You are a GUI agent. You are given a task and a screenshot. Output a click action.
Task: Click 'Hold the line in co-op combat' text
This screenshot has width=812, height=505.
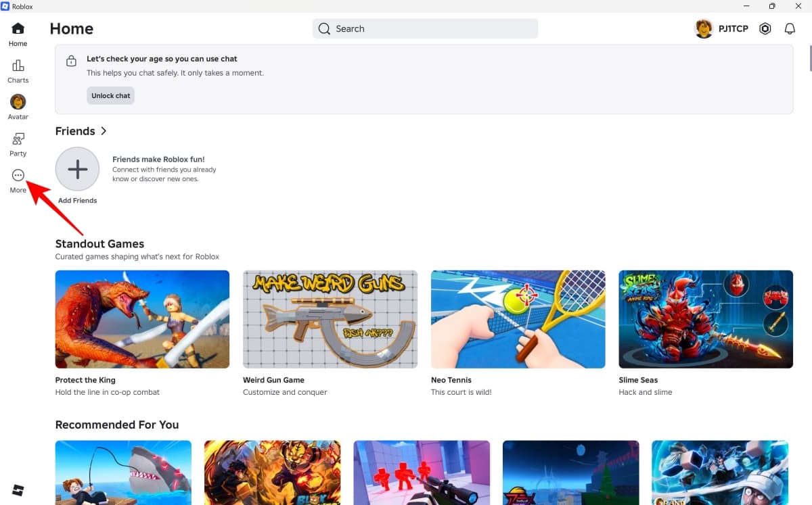click(108, 392)
